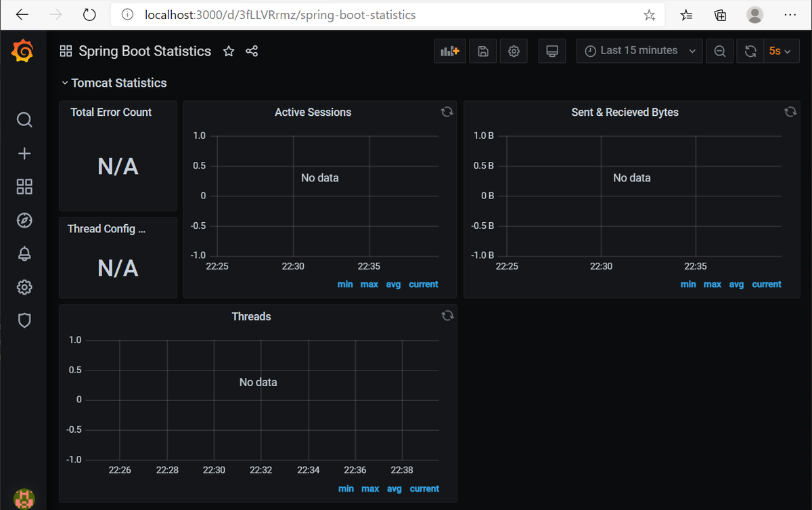This screenshot has width=812, height=510.
Task: Open the Total Error Count panel menu
Action: (111, 112)
